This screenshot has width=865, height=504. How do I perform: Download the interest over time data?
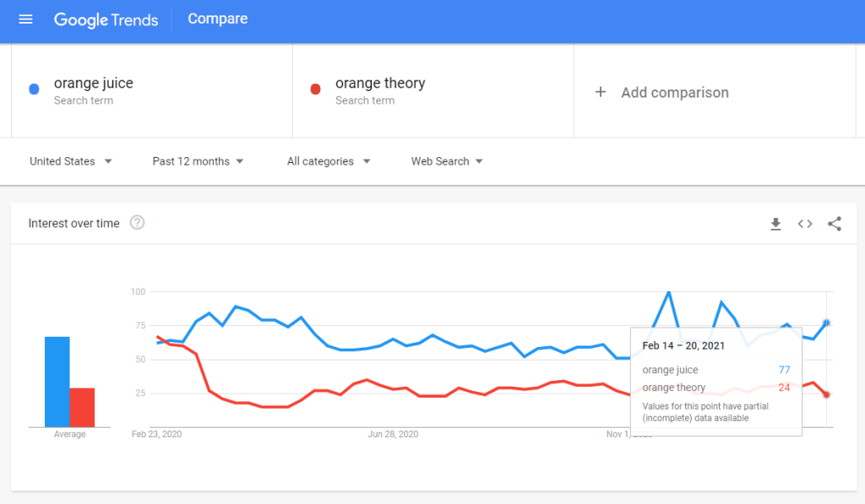click(x=775, y=224)
